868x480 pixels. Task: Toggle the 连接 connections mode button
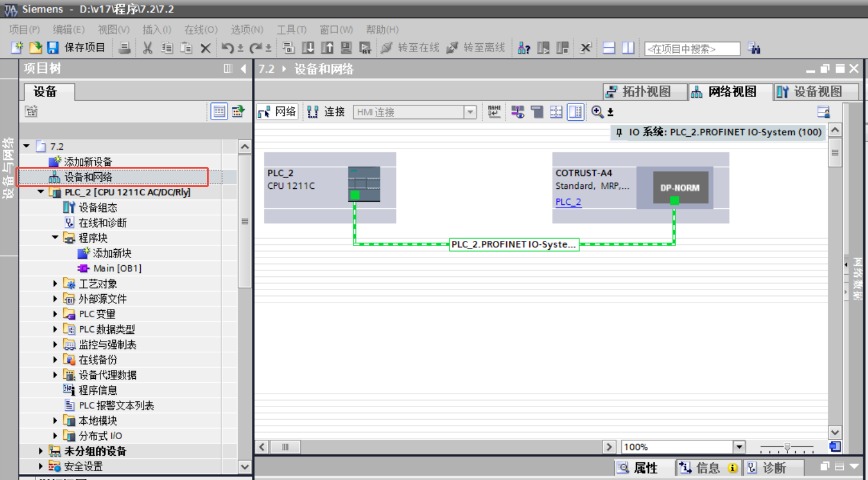coord(326,111)
